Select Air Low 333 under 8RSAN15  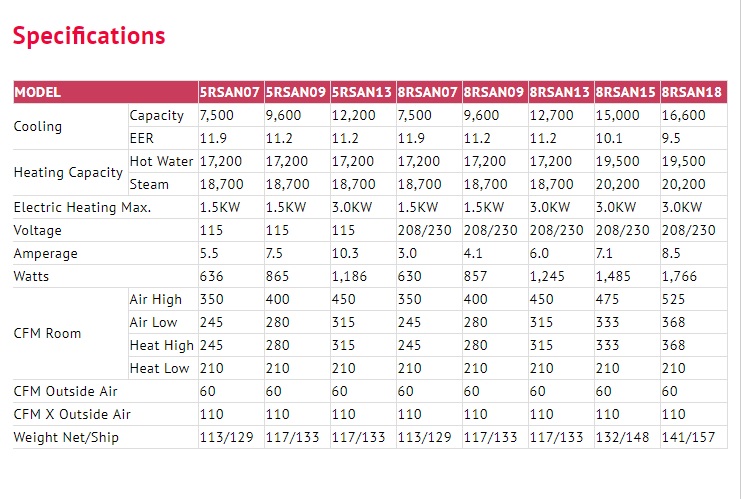[x=607, y=323]
